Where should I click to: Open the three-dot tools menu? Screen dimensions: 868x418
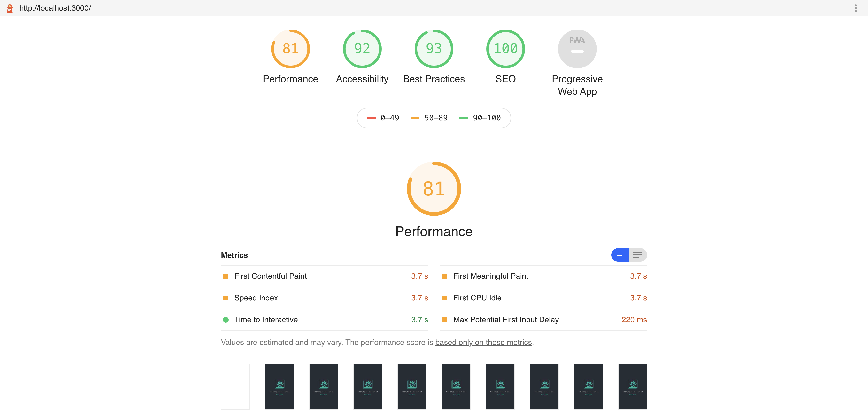(856, 8)
